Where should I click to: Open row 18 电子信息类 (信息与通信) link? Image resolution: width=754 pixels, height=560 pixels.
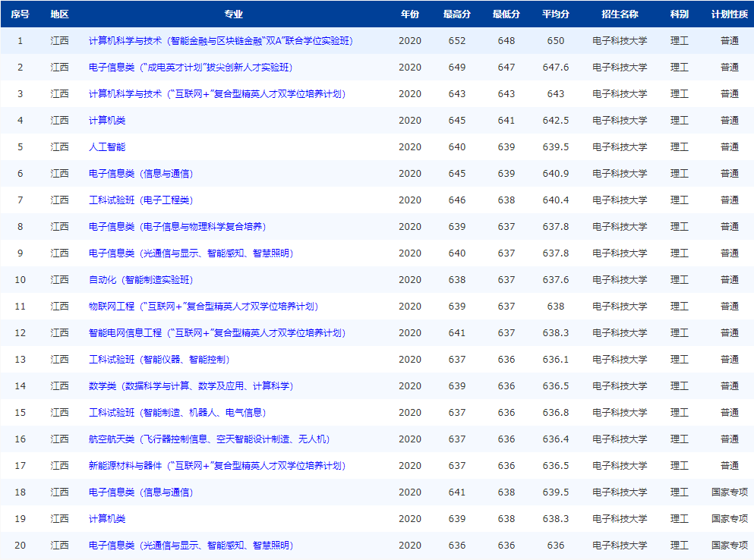[141, 492]
